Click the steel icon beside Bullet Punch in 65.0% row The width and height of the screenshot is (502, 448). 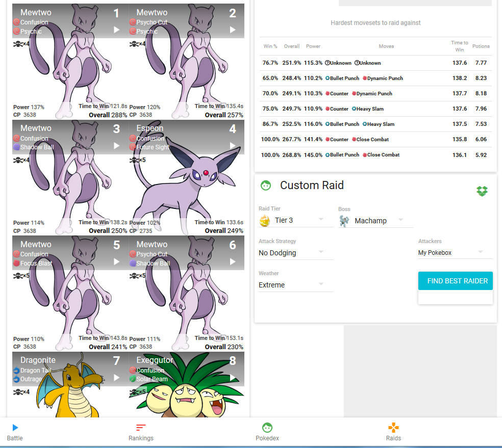[x=328, y=78]
